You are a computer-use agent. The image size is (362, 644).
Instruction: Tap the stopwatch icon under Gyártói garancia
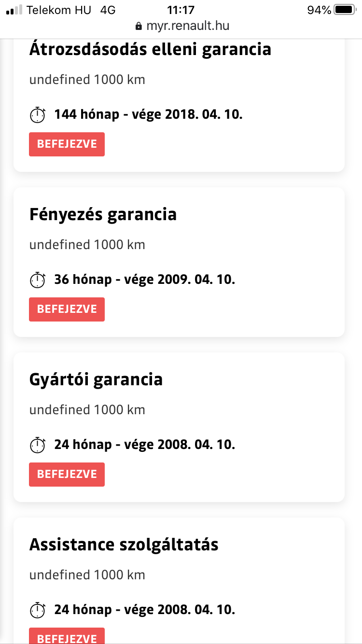[38, 445]
